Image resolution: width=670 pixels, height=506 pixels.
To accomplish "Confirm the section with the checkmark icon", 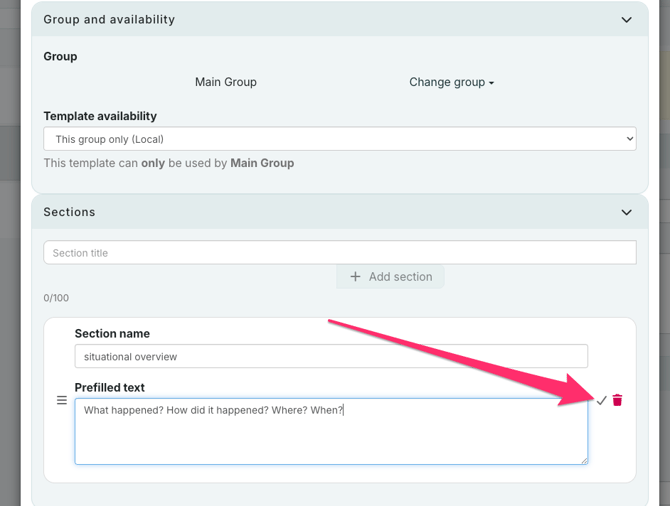I will tap(601, 400).
